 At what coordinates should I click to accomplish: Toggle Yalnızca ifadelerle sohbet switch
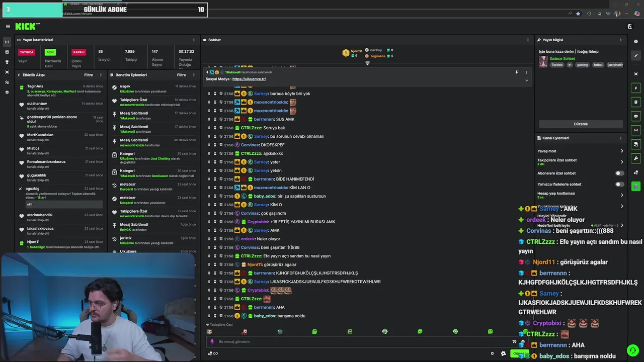pos(620,184)
